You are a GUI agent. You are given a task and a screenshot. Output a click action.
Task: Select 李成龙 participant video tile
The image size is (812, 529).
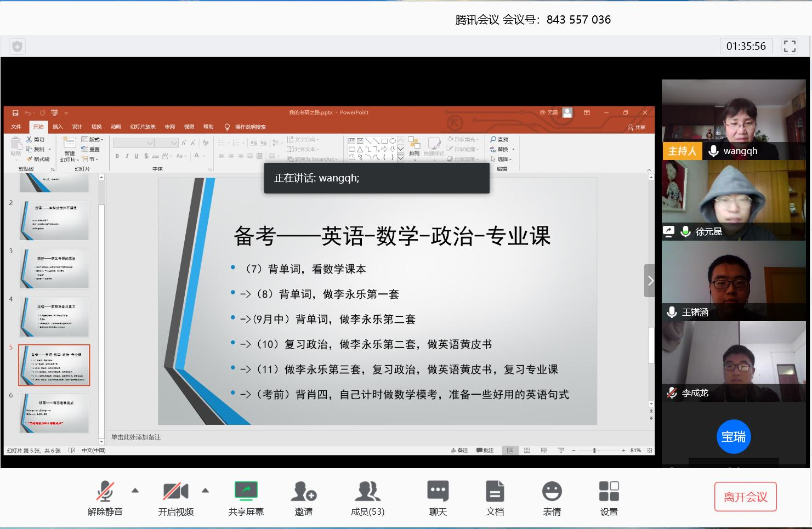pyautogui.click(x=733, y=361)
